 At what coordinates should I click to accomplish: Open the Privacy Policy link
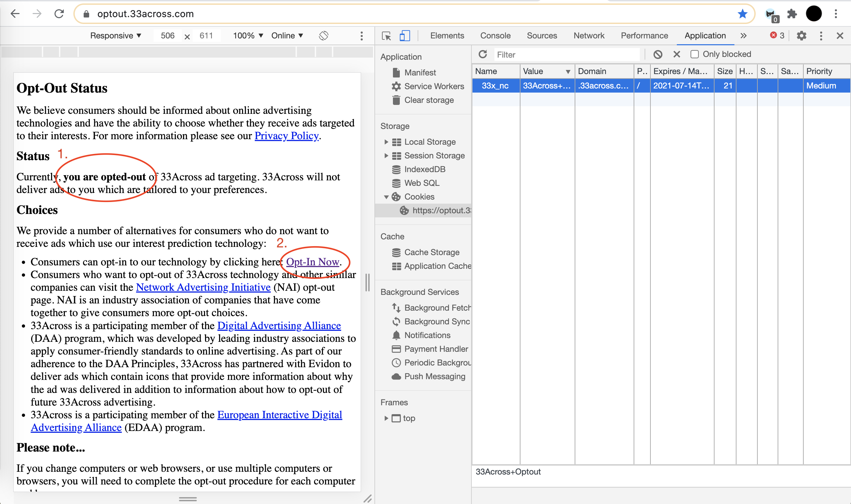pyautogui.click(x=286, y=135)
